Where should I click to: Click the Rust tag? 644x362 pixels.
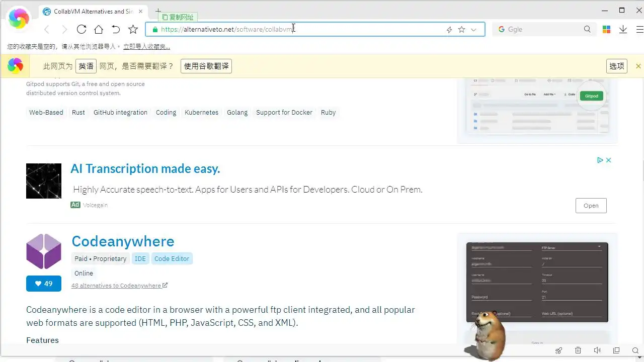point(78,113)
